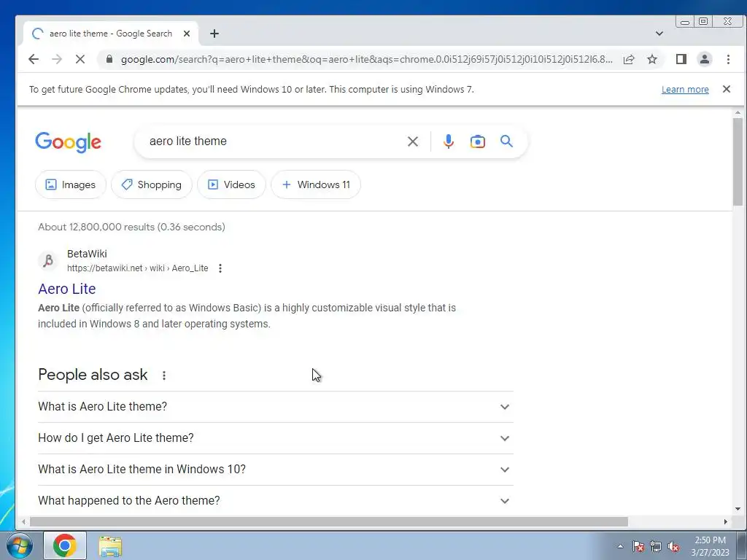Click the BetaWiki site name
Viewport: 747px width, 560px height.
click(x=87, y=254)
